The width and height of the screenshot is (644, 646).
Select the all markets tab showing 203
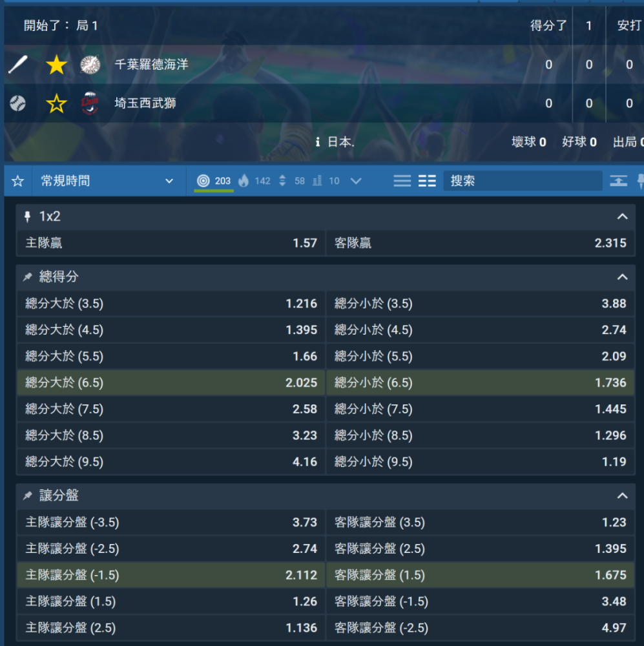214,182
